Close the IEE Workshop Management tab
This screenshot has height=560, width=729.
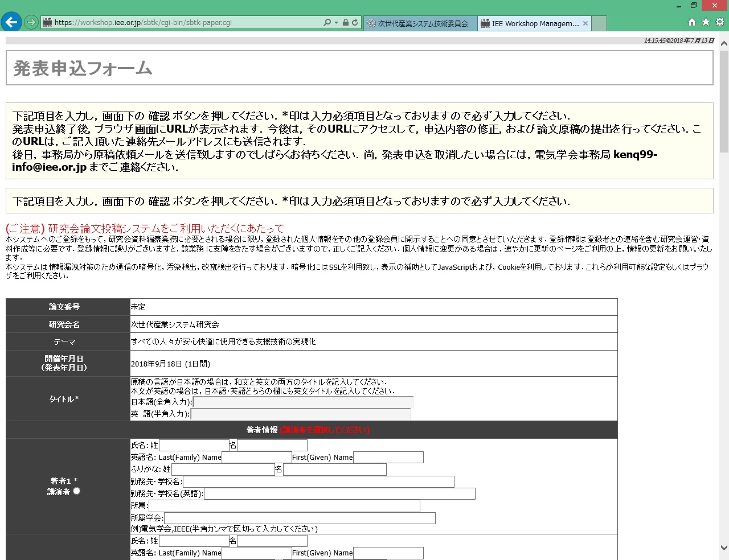tap(585, 23)
